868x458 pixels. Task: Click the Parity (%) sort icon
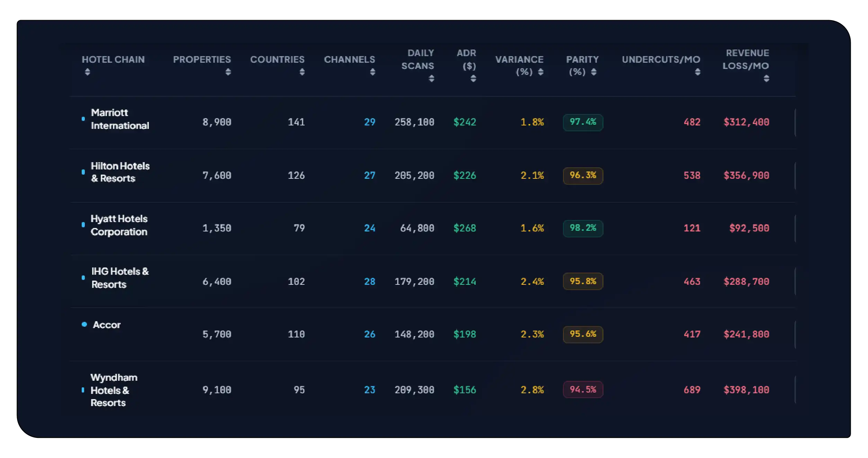click(x=594, y=72)
